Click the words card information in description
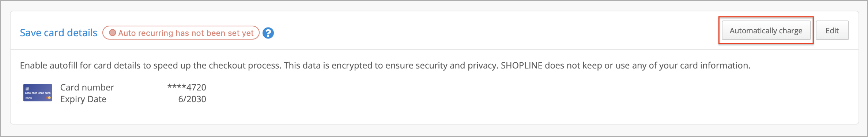The width and height of the screenshot is (868, 137). [715, 66]
